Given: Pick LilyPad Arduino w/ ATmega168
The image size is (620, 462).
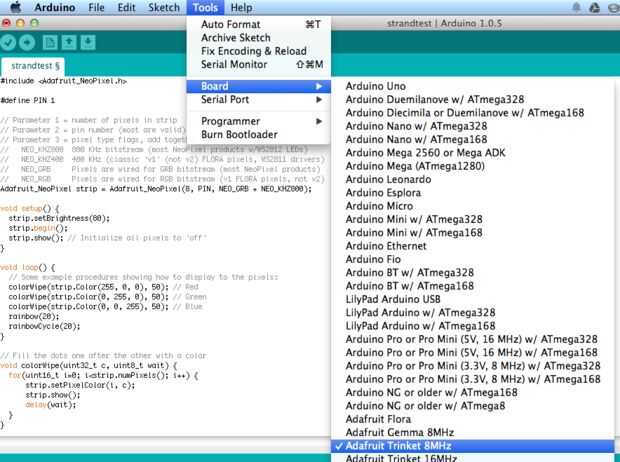Looking at the screenshot, I should click(x=473, y=326).
